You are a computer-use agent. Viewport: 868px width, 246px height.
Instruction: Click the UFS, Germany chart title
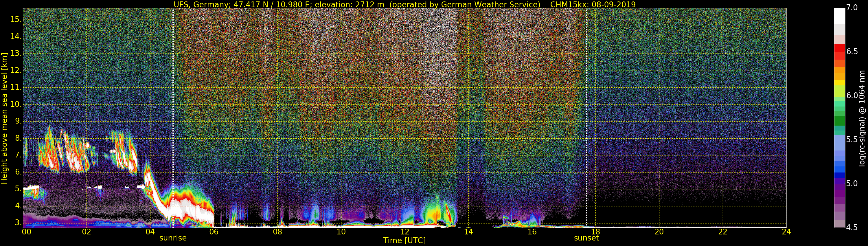click(x=357, y=4)
